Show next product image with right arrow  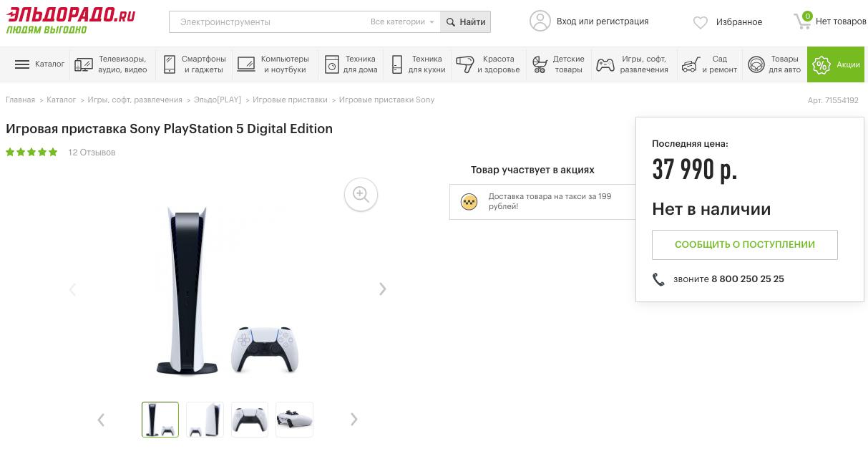coord(383,289)
